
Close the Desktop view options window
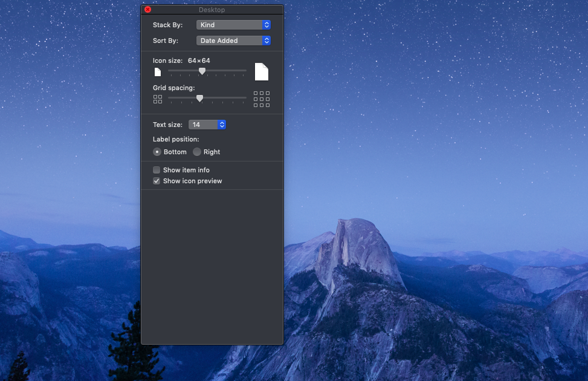(x=148, y=10)
